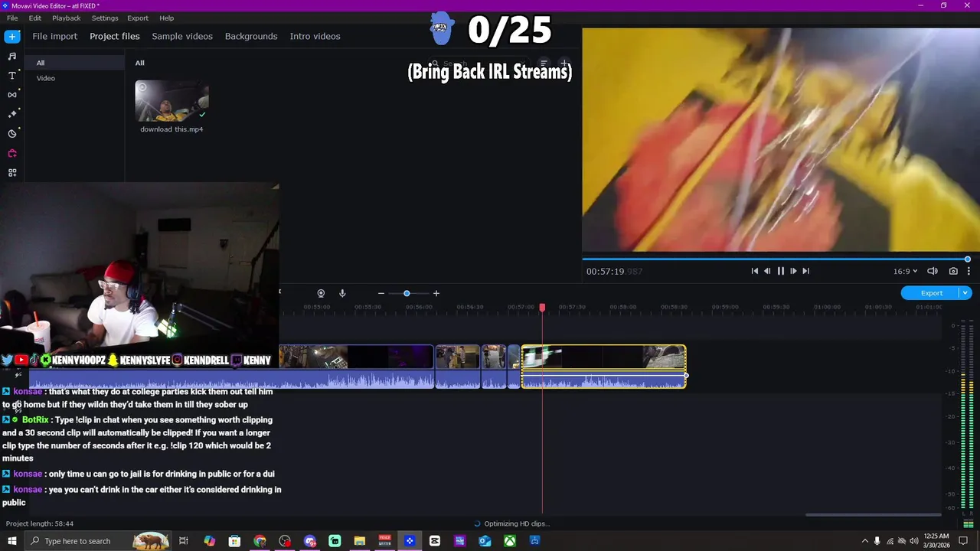Click the 00:57:19 timecode display
980x551 pixels.
614,271
